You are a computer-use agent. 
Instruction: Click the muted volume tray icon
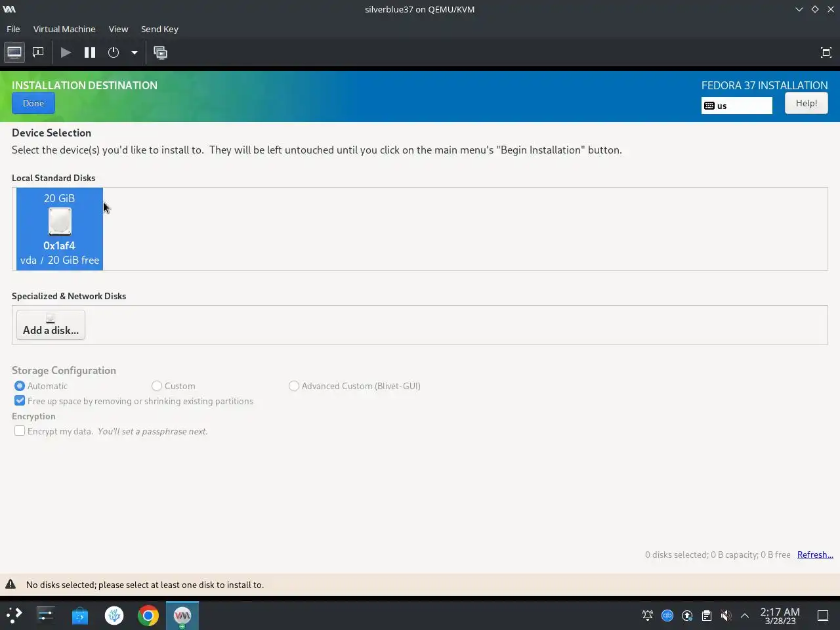pyautogui.click(x=726, y=616)
